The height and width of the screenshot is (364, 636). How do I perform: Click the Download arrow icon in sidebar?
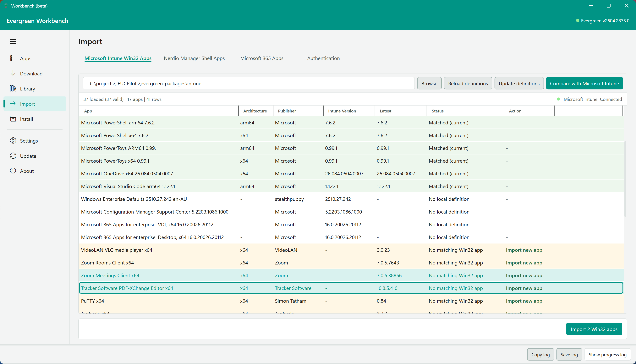13,73
